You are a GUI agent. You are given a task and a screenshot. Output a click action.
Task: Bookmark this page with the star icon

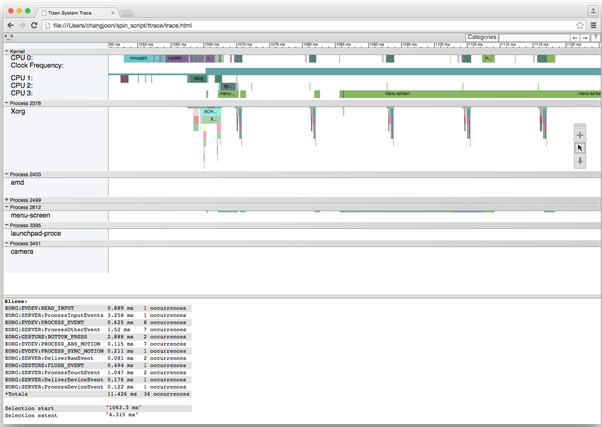pyautogui.click(x=580, y=25)
